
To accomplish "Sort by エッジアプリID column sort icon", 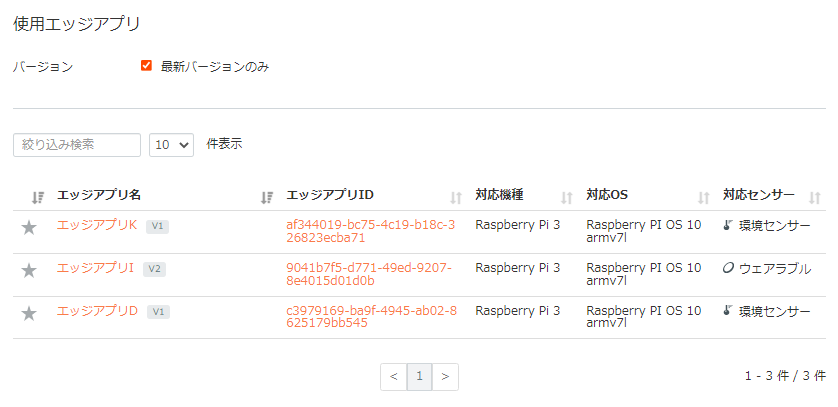I will coord(455,198).
